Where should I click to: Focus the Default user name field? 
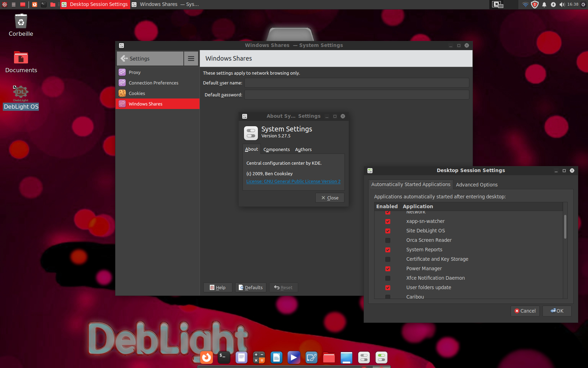tap(357, 83)
